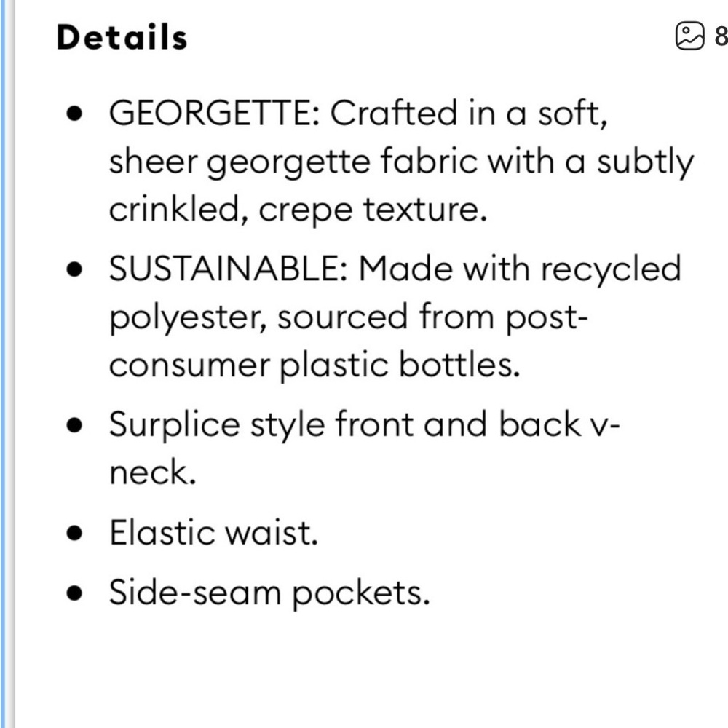Click the Elastic waist text
This screenshot has width=728, height=728.
tap(213, 533)
